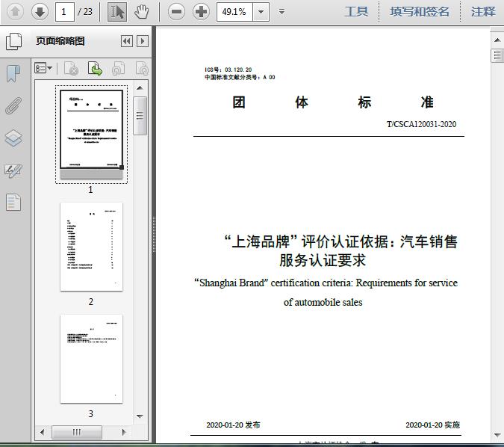The height and width of the screenshot is (447, 504).
Task: Click the page number input field
Action: coord(65,12)
